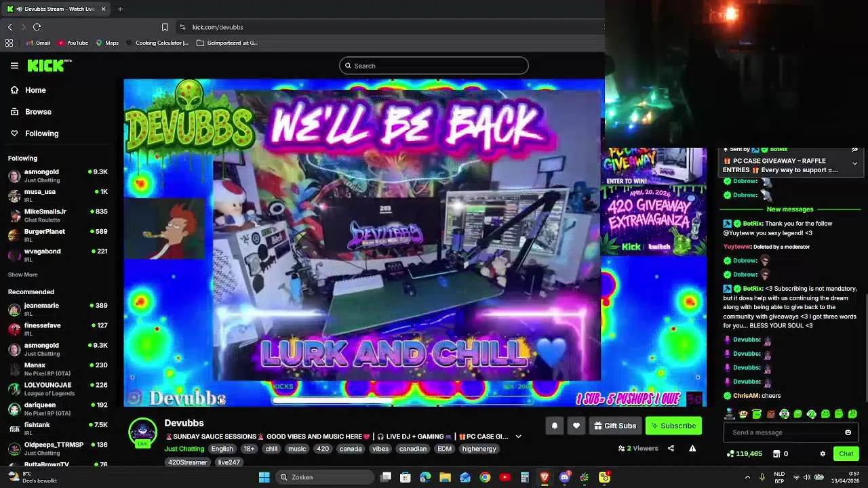
Task: Select the MikeSmallsJr channel
Action: (x=58, y=215)
